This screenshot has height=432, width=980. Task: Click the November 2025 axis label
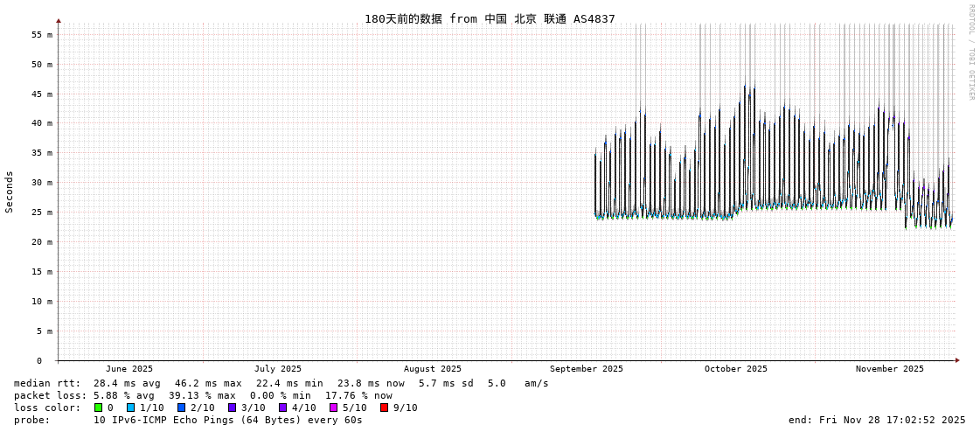[889, 369]
